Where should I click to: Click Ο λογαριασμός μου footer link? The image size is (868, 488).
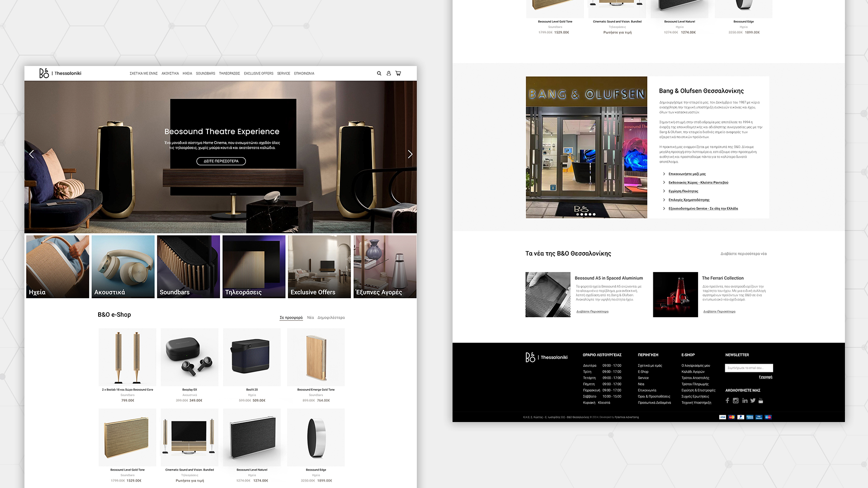pyautogui.click(x=696, y=366)
